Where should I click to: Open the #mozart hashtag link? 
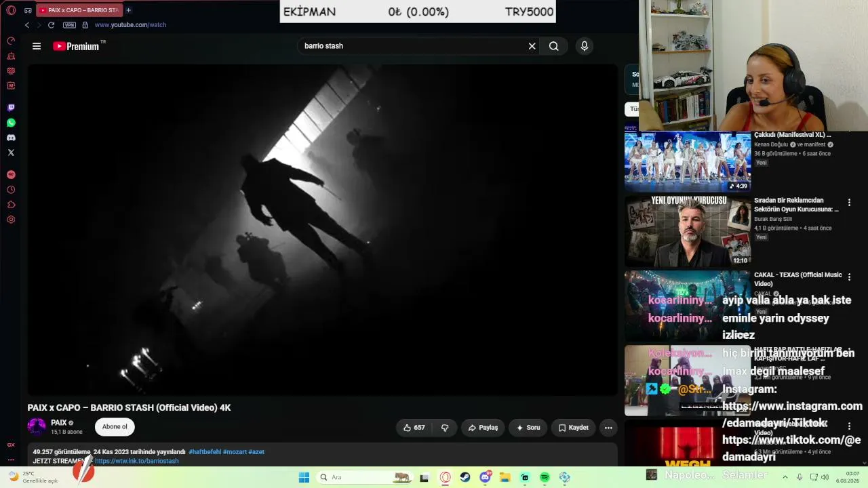coord(235,452)
